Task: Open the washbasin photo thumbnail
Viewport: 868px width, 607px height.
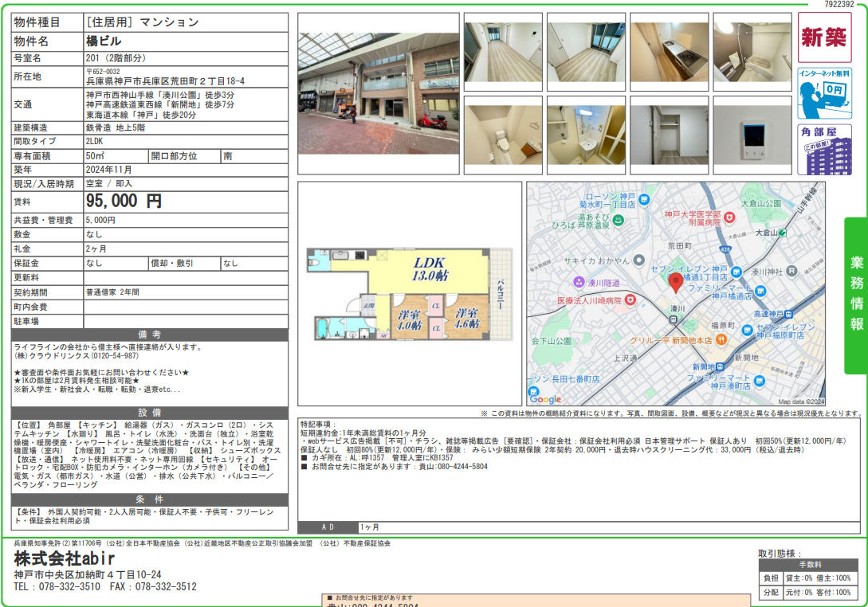Action: (586, 135)
